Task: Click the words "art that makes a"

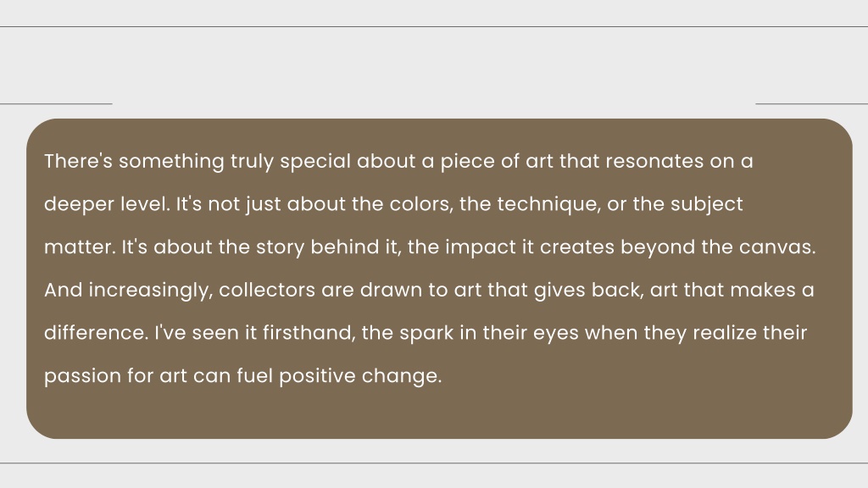Action: click(x=732, y=290)
